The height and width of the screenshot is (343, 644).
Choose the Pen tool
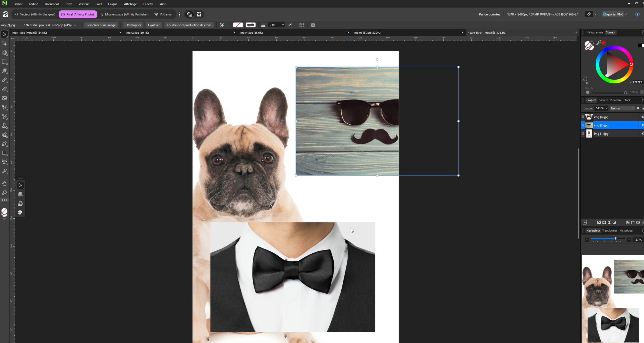(x=4, y=144)
